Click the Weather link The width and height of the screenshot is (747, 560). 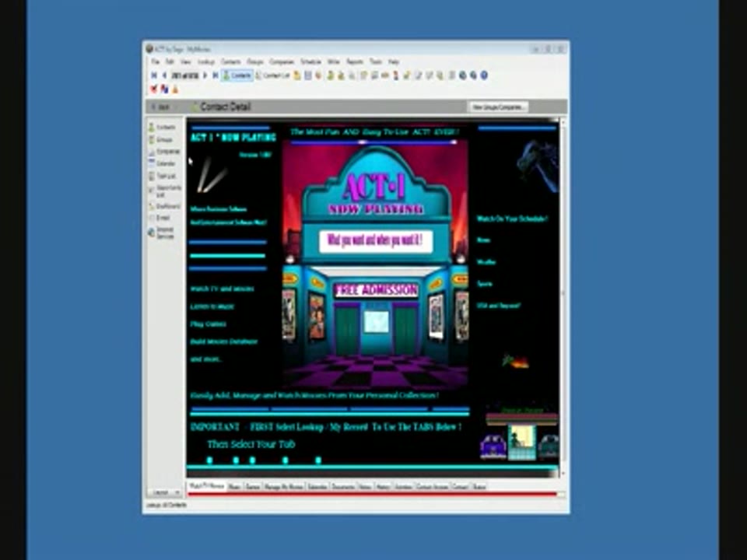(486, 262)
